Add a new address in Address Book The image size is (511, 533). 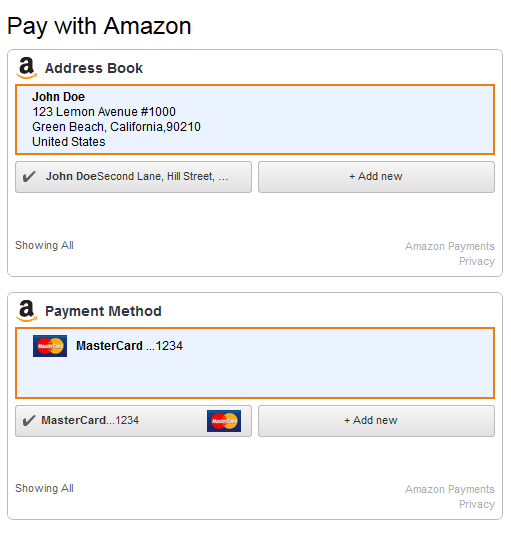[x=376, y=177]
